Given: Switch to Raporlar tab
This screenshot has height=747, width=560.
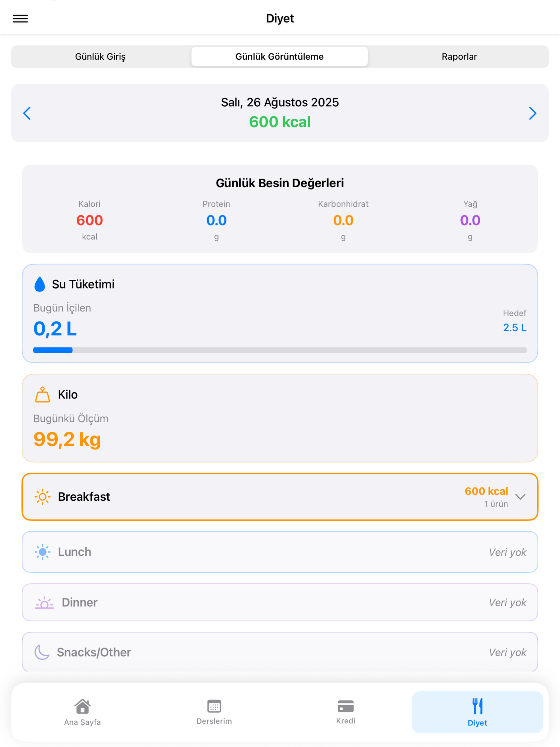Looking at the screenshot, I should (459, 56).
